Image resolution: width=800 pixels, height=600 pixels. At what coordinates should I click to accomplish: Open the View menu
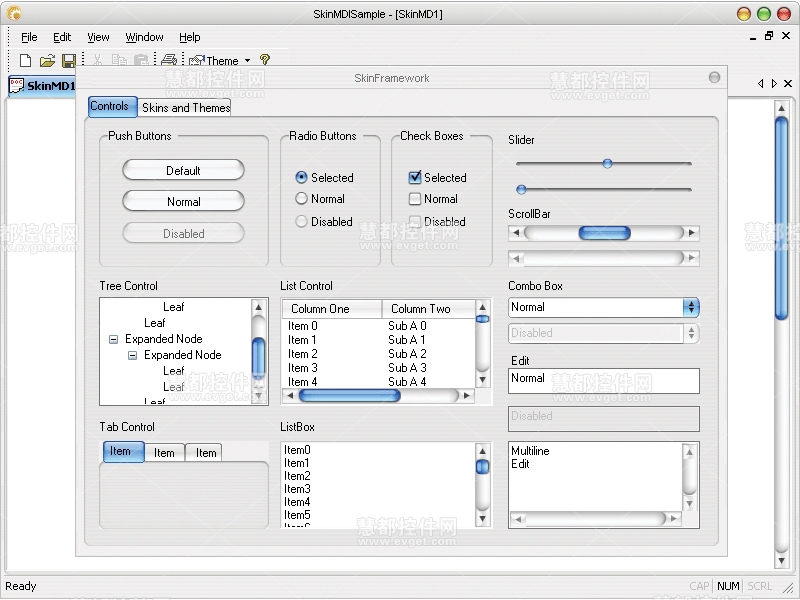(98, 37)
